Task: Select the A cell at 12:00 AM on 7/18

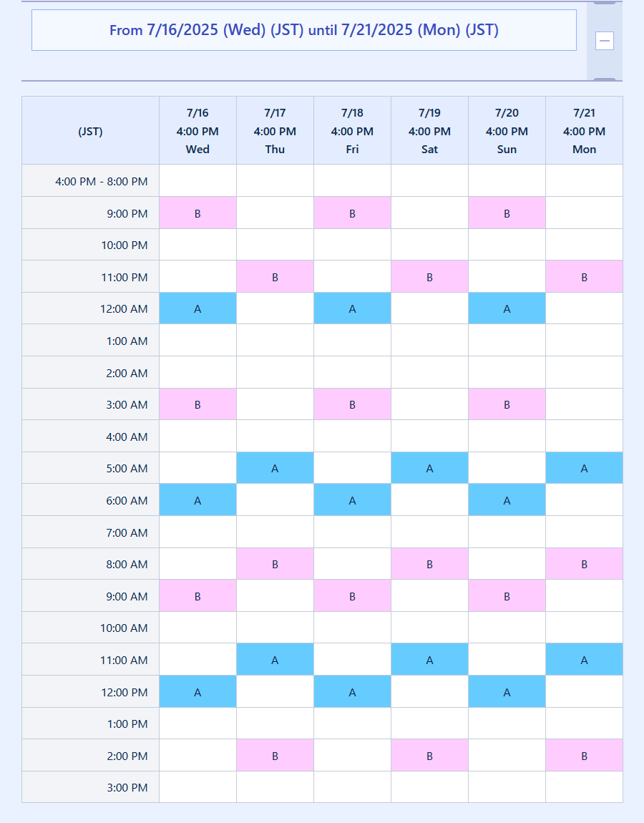Action: (x=352, y=308)
